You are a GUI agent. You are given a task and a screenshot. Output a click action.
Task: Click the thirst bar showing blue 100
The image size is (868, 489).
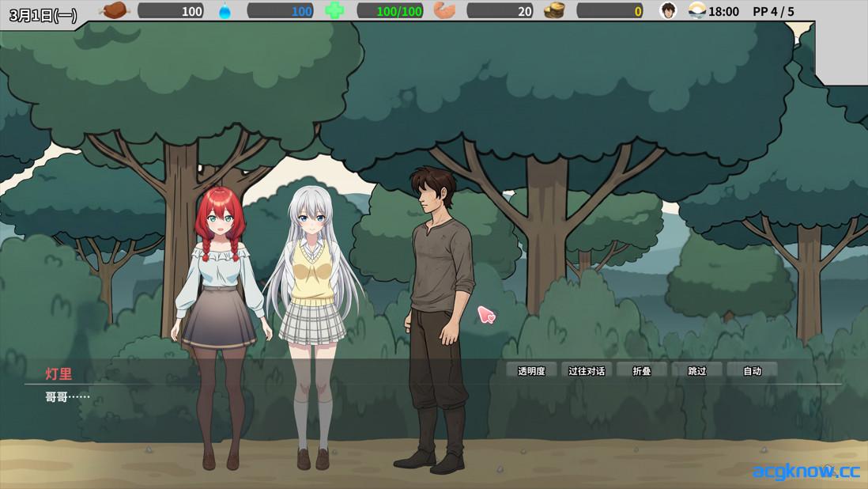pos(280,10)
